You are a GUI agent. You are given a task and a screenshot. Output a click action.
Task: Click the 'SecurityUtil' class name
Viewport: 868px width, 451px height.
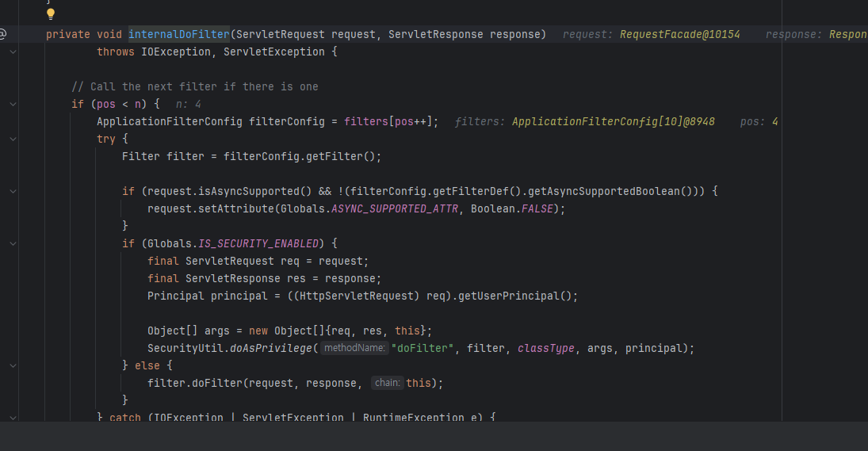click(x=185, y=348)
